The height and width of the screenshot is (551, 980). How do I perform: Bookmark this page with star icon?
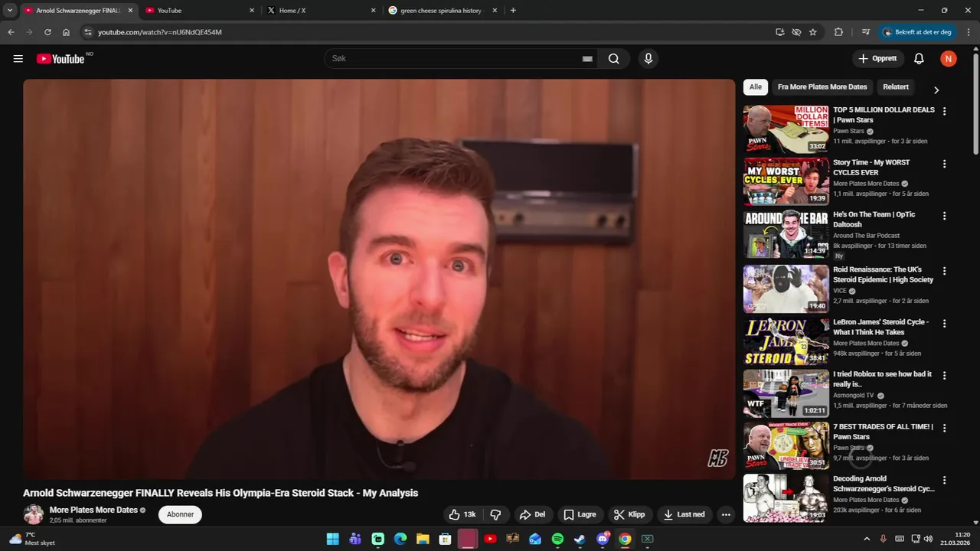[813, 32]
